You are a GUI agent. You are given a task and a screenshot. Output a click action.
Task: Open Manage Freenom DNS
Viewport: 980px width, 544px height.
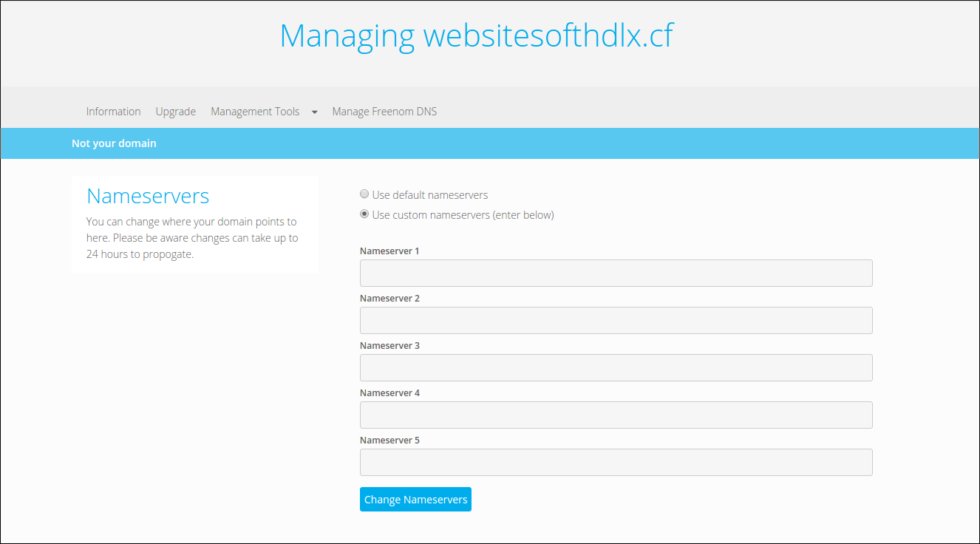point(384,112)
